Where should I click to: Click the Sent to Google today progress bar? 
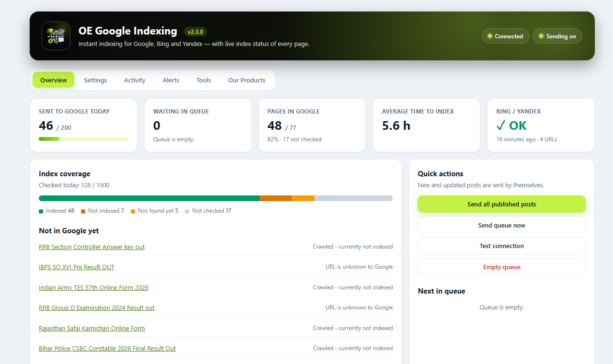point(83,139)
